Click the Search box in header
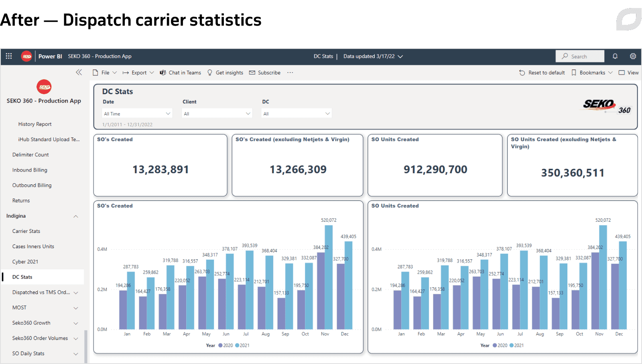 pos(580,56)
